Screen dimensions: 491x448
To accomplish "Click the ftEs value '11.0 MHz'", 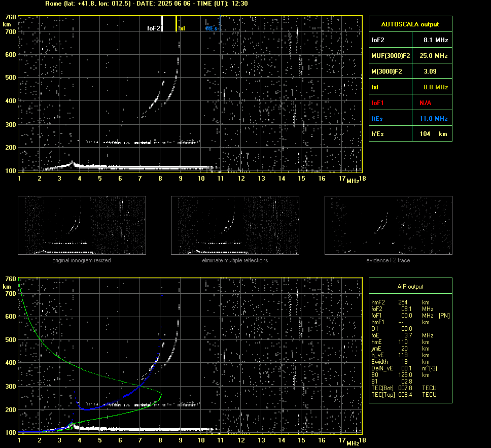I will coord(433,118).
